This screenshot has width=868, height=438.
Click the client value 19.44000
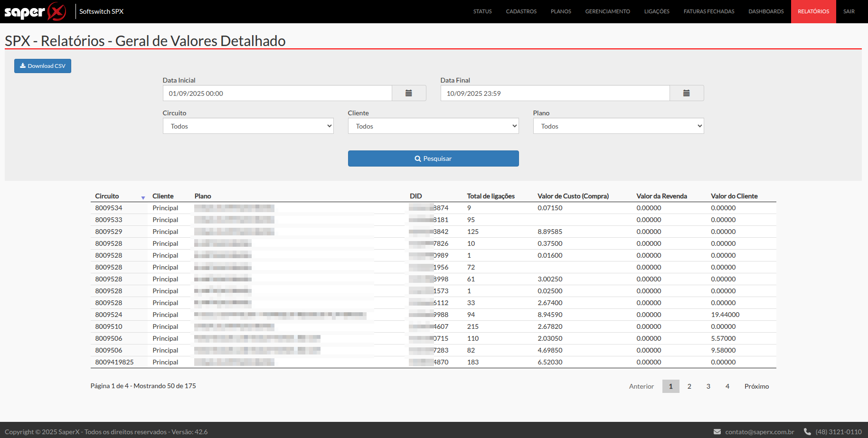tap(725, 315)
